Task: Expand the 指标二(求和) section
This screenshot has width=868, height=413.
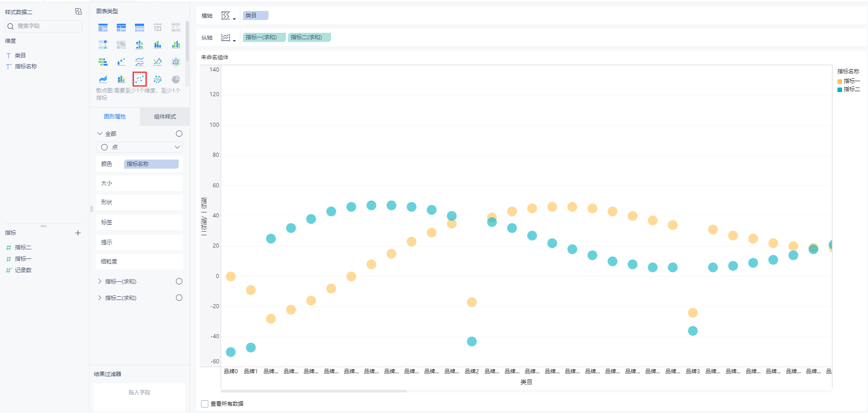Action: (100, 298)
